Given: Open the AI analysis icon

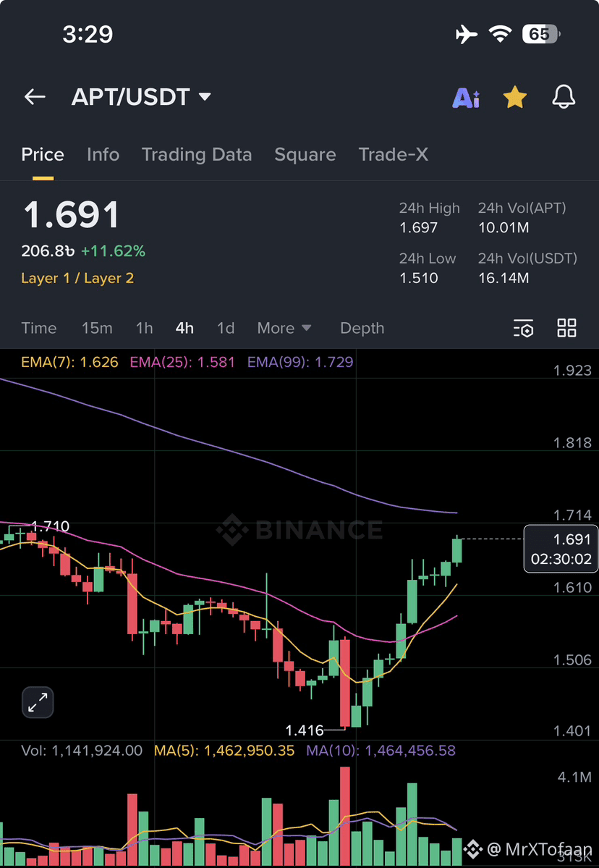Looking at the screenshot, I should click(x=466, y=98).
